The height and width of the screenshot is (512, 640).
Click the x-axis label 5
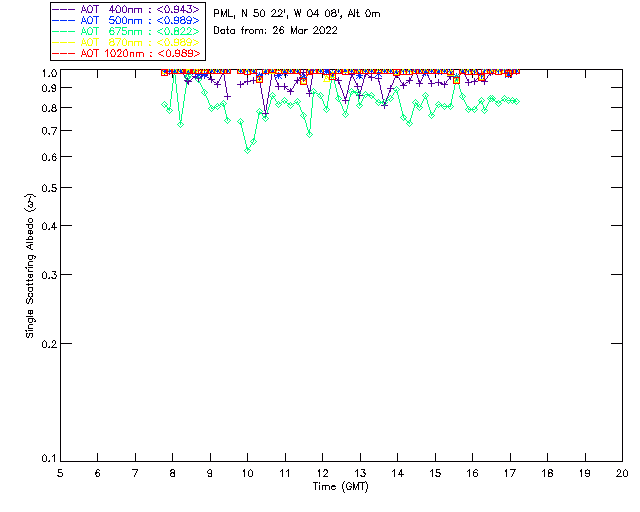[60, 473]
